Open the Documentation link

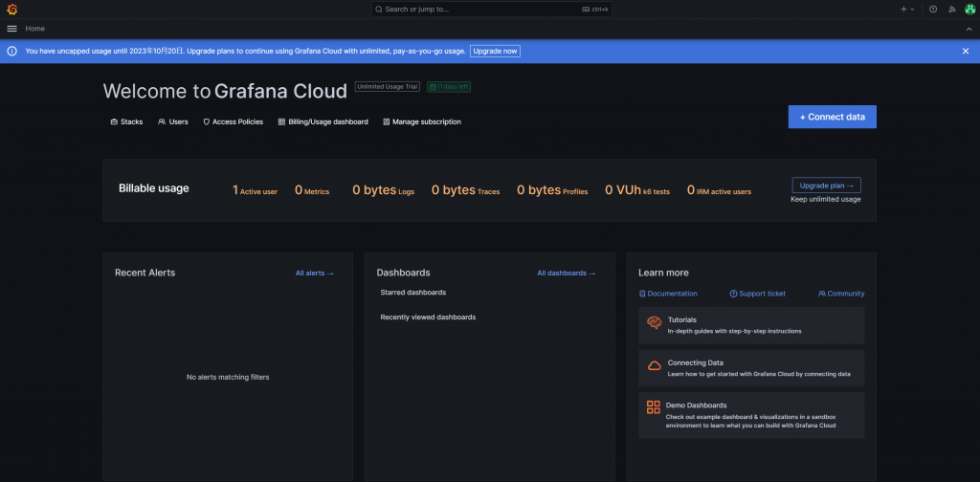[x=668, y=294]
